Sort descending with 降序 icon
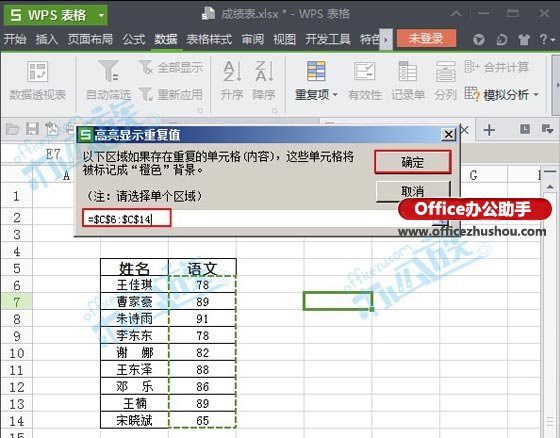This screenshot has width=560, height=438. (264, 71)
